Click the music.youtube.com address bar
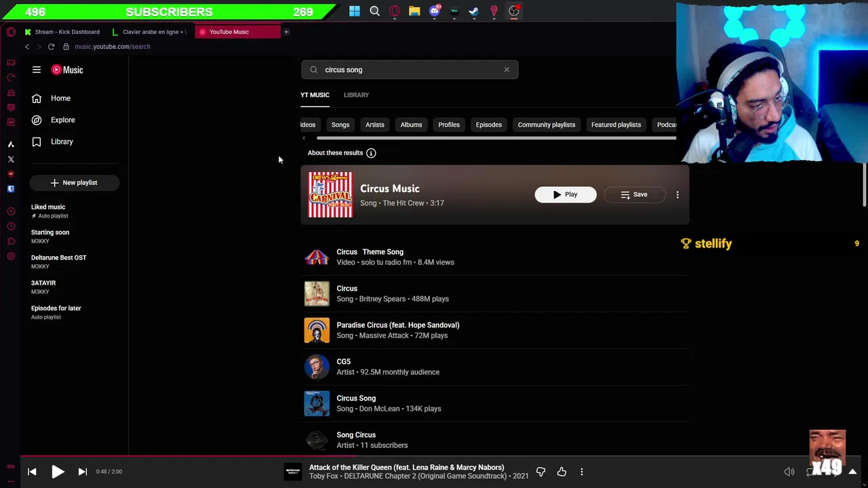Image resolution: width=868 pixels, height=488 pixels. (113, 47)
